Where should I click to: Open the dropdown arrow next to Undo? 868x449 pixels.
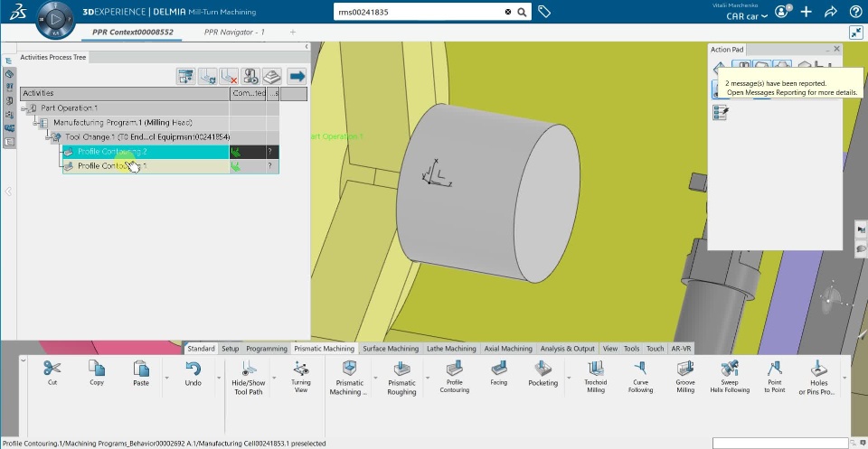(x=218, y=378)
